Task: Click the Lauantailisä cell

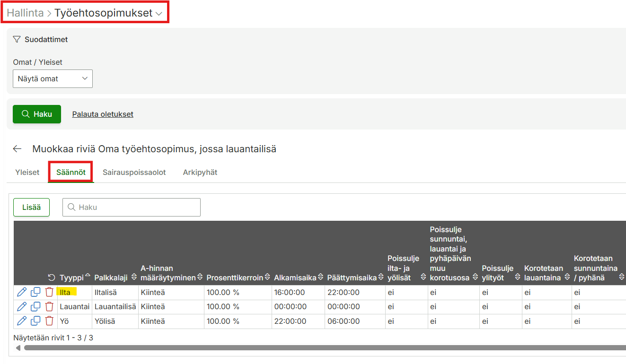Action: point(115,307)
